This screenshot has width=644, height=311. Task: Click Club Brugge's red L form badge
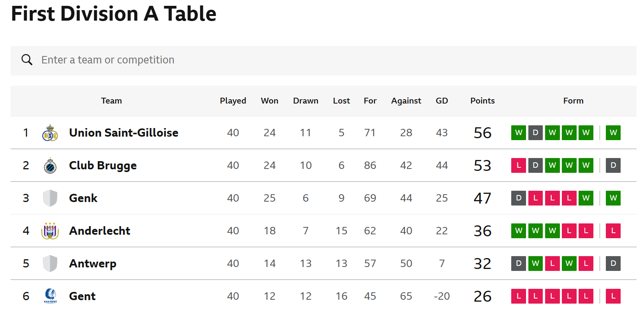click(x=519, y=165)
